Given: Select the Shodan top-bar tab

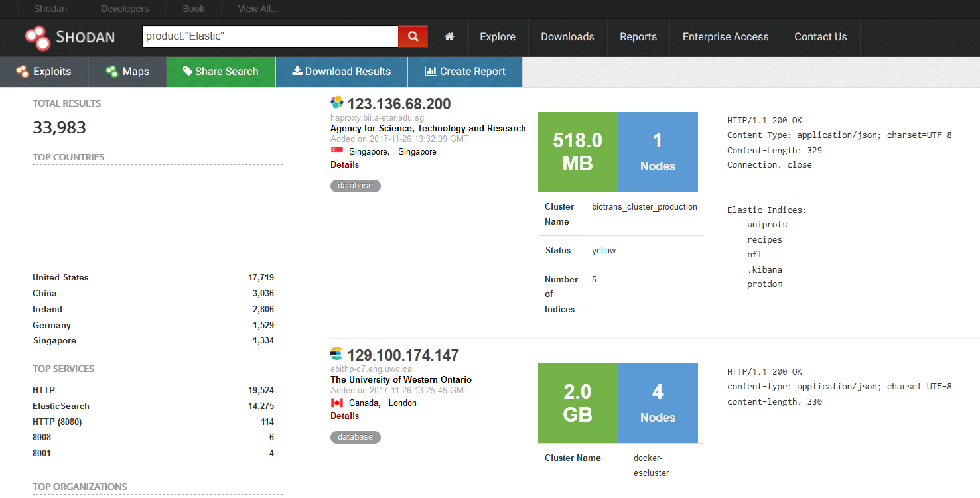Looking at the screenshot, I should tap(50, 9).
